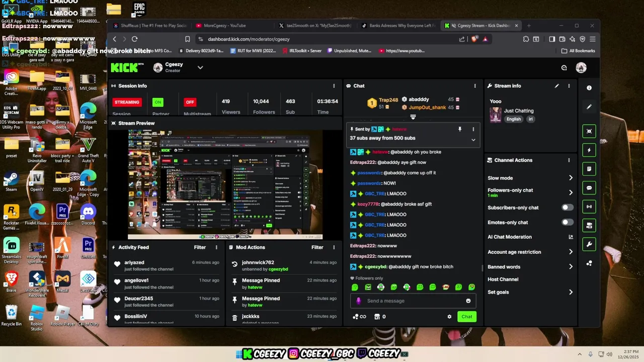Expand the pinned message chevron
This screenshot has width=644, height=362.
473,140
